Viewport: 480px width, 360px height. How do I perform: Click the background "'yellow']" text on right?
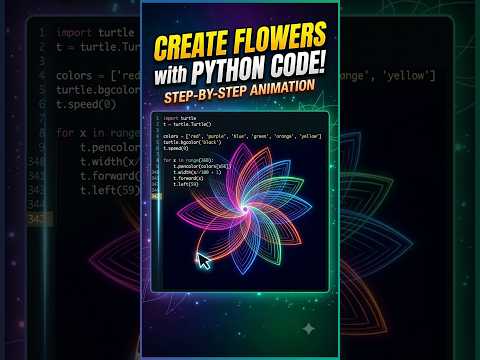click(410, 76)
